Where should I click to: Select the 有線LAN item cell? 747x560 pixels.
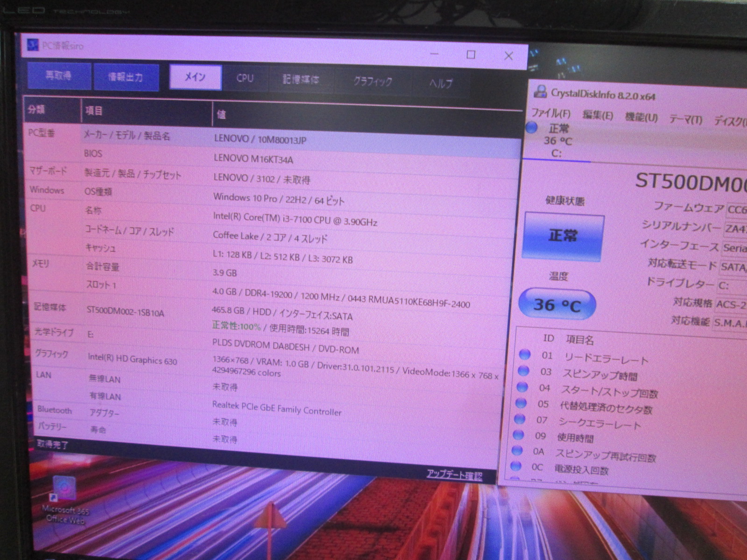(x=105, y=396)
